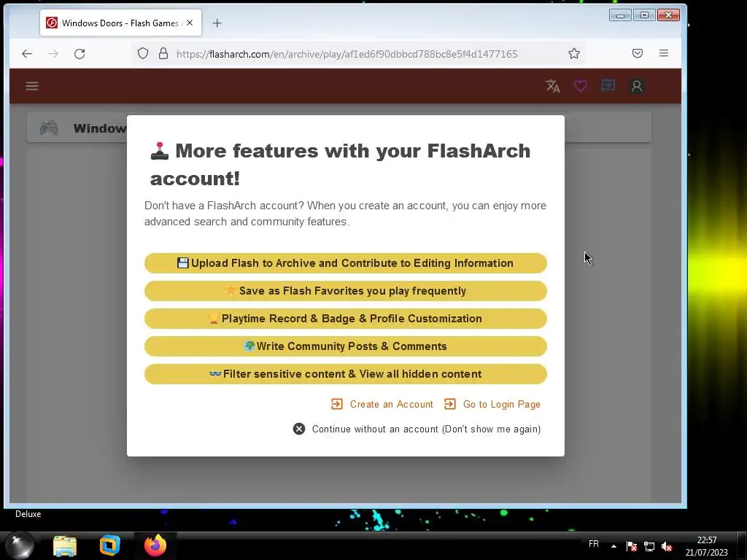Close the Windows Doors tab

point(190,23)
